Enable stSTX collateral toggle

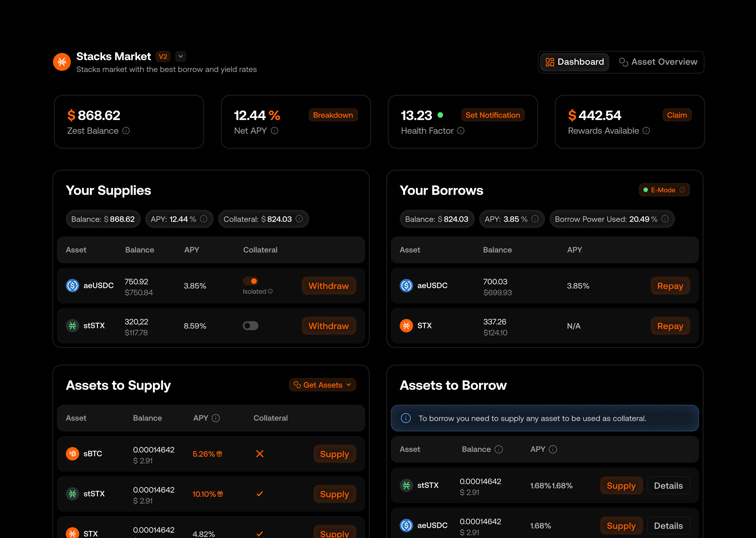pyautogui.click(x=251, y=326)
